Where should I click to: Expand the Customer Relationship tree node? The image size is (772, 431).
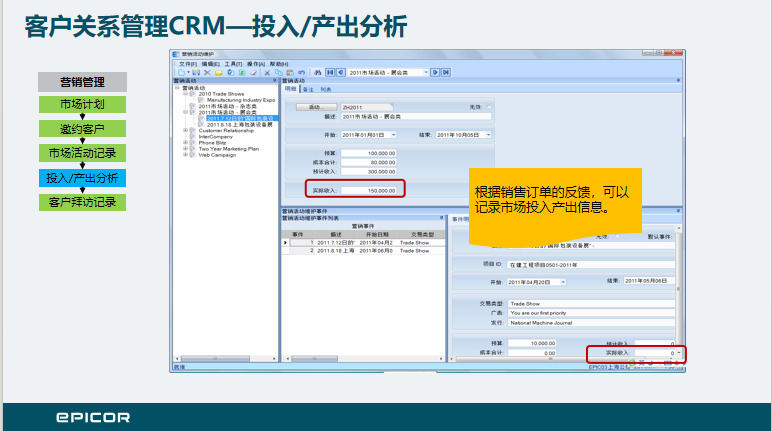186,131
